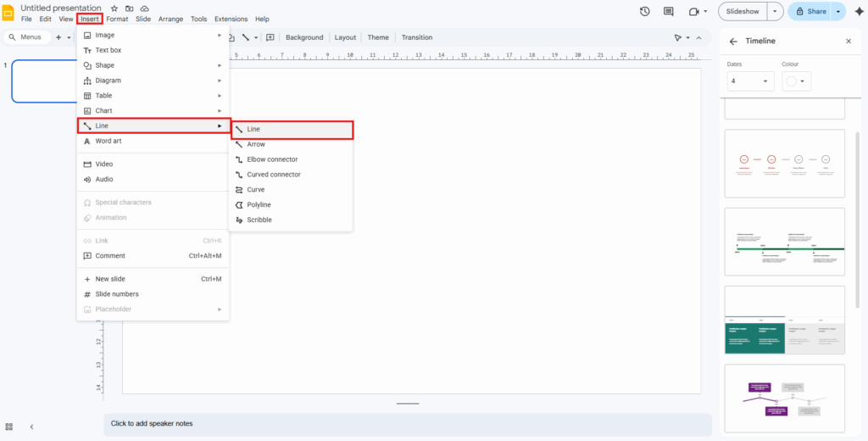Click the video camera meet icon
The width and height of the screenshot is (868, 441).
click(693, 11)
